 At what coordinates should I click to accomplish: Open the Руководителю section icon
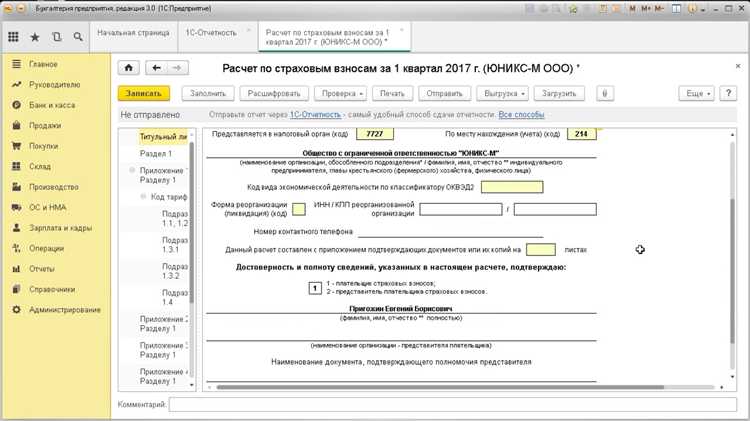coord(16,84)
